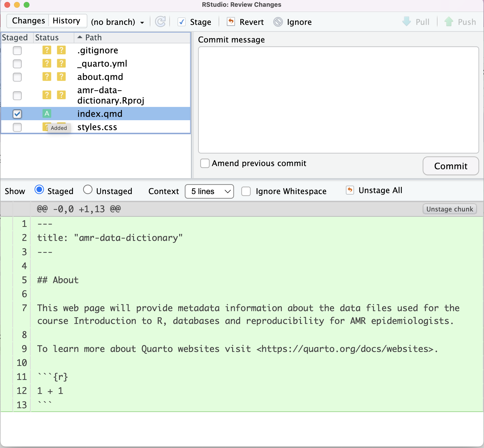The image size is (484, 448).
Task: Click the Stage checkmark icon in toolbar
Action: [181, 22]
